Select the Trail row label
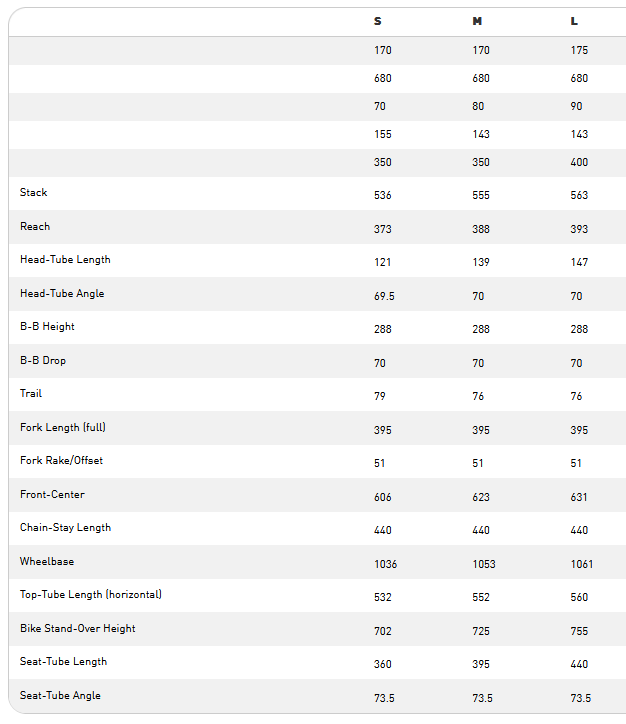626x724 pixels. tap(31, 393)
